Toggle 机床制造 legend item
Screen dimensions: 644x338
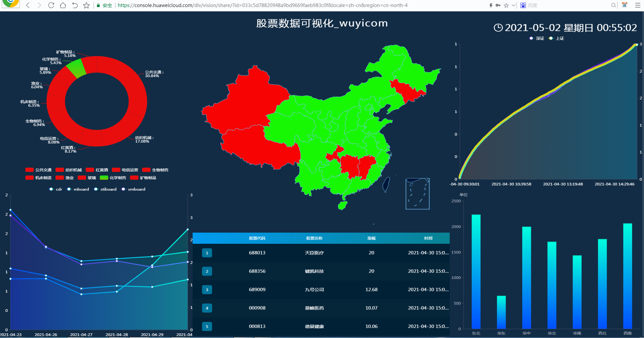38,178
